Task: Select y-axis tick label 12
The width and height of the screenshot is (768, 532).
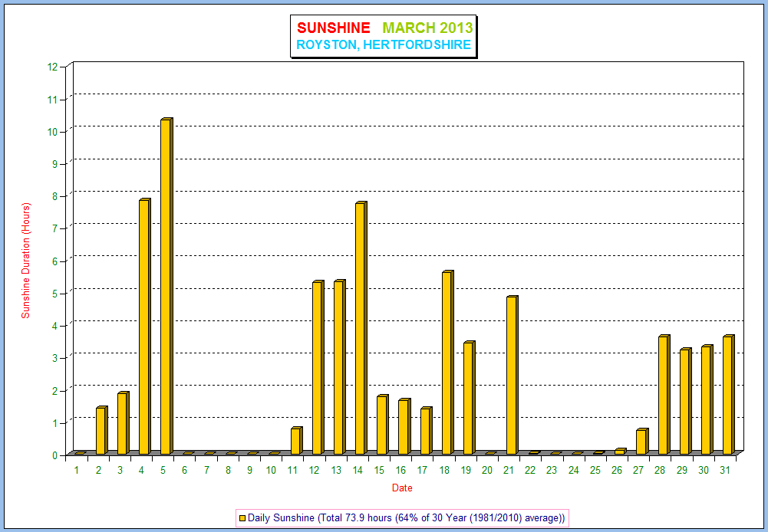Action: click(52, 67)
